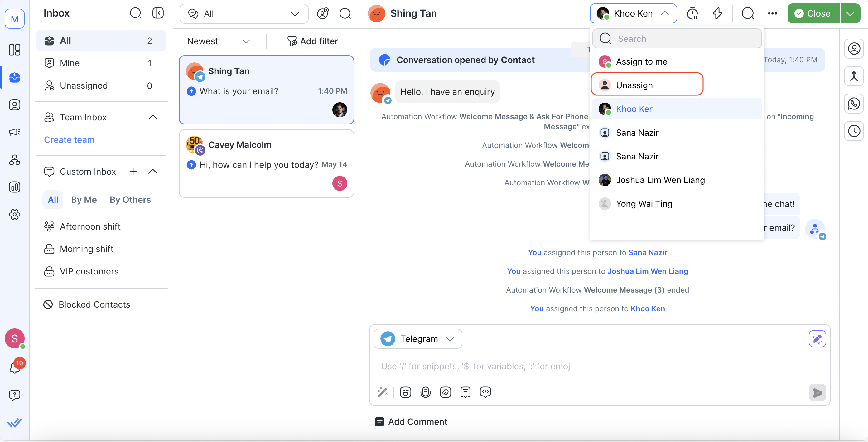Open the Telegram channel dropdown
The height and width of the screenshot is (442, 868).
pyautogui.click(x=417, y=338)
